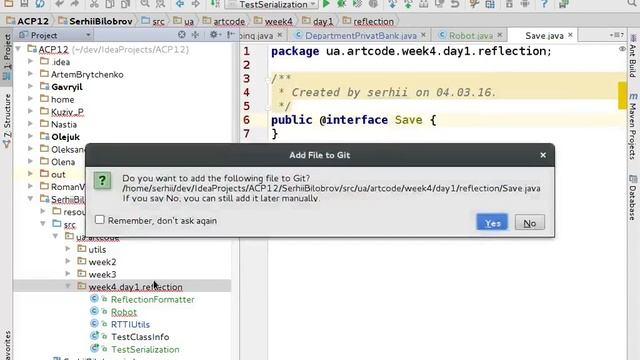640x360 pixels.
Task: Cut selection with the scissors icon
Action: tap(94, 4)
